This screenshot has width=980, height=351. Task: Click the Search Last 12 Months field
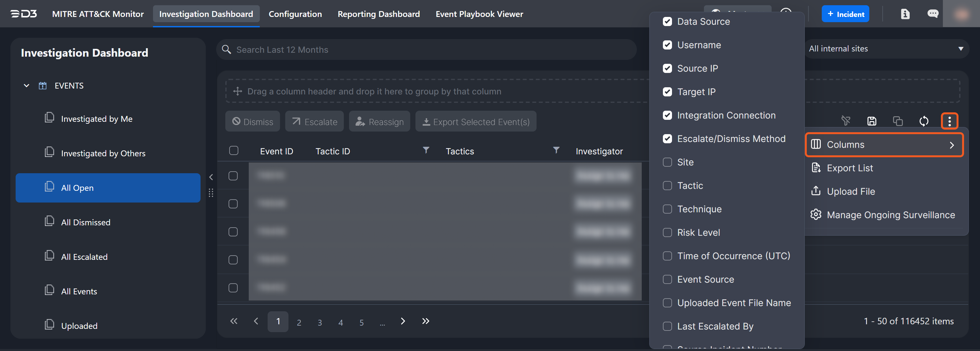tap(426, 49)
